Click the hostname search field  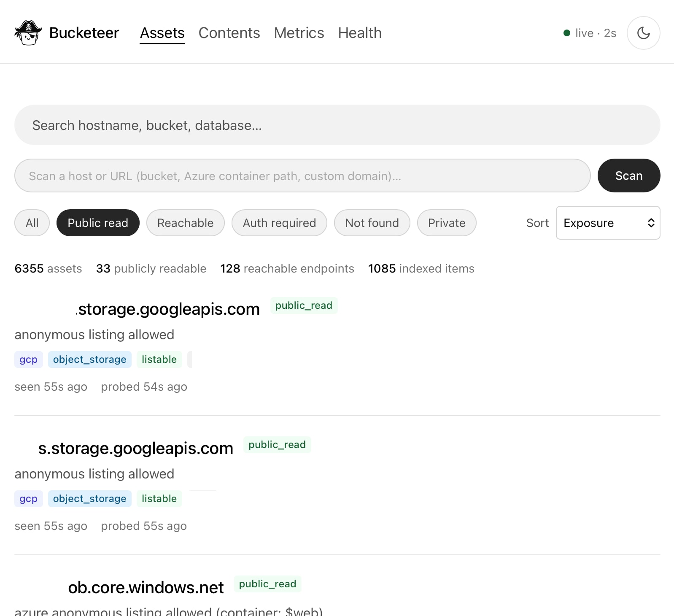[337, 125]
